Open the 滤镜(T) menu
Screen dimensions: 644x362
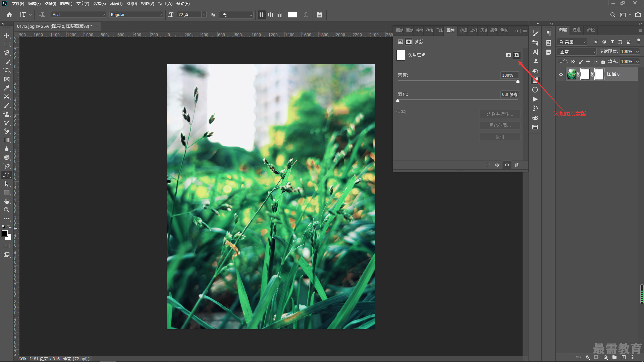tap(116, 4)
